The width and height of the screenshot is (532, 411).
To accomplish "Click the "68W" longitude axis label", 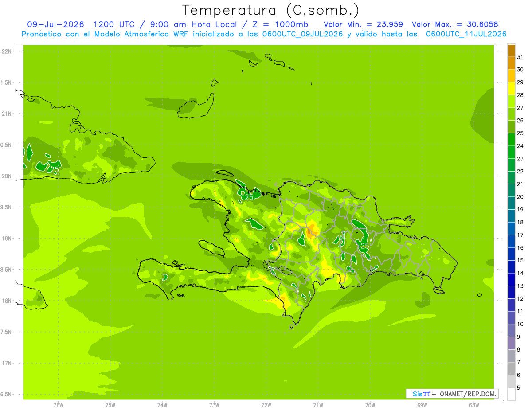I will tap(474, 405).
